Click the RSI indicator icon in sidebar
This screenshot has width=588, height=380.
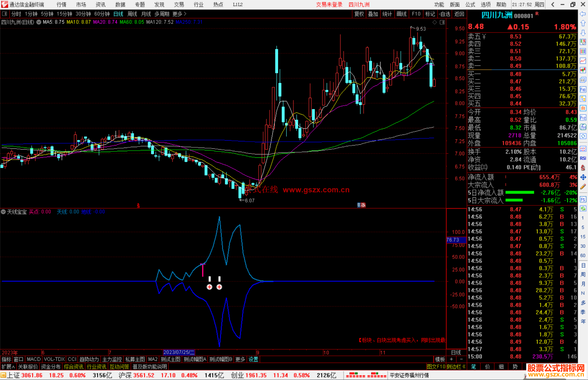tap(583, 158)
